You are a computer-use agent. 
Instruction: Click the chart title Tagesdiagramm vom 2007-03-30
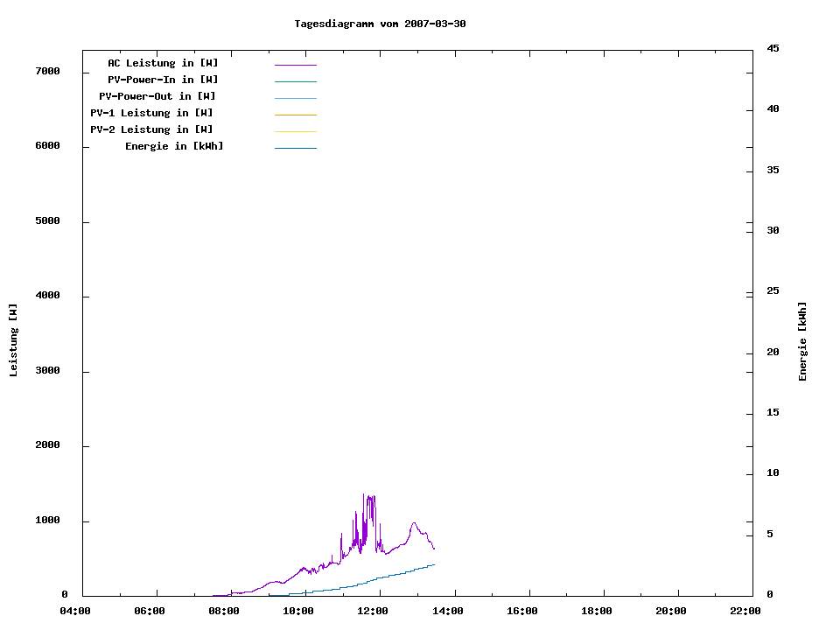380,24
